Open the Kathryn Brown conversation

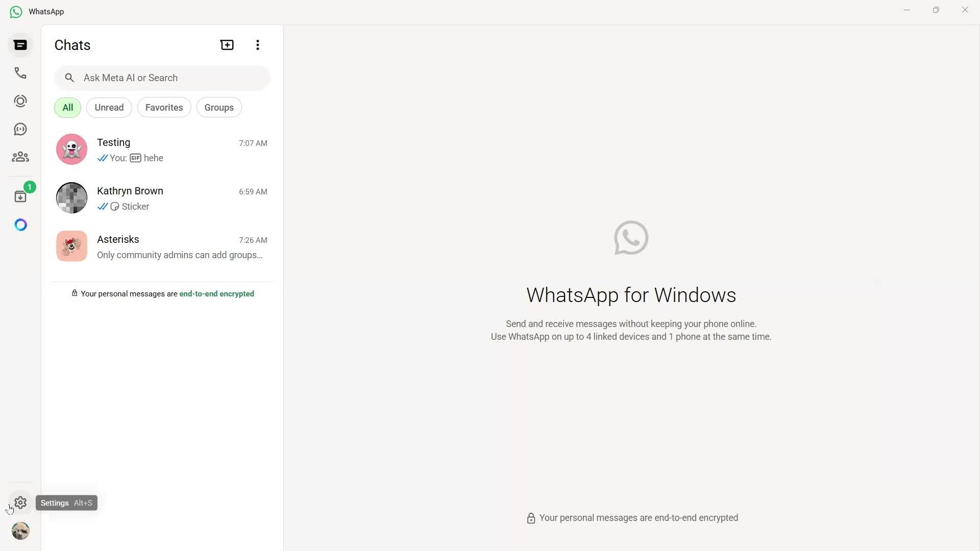pos(162,198)
